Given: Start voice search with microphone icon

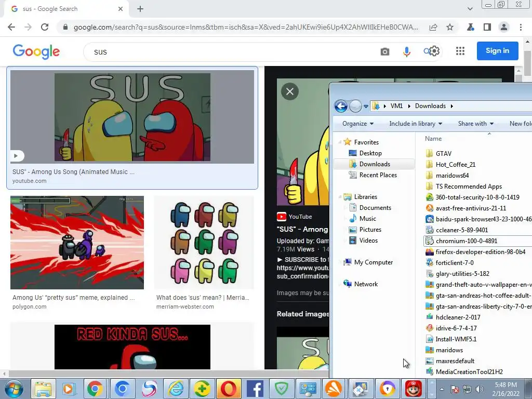Looking at the screenshot, I should [x=406, y=51].
